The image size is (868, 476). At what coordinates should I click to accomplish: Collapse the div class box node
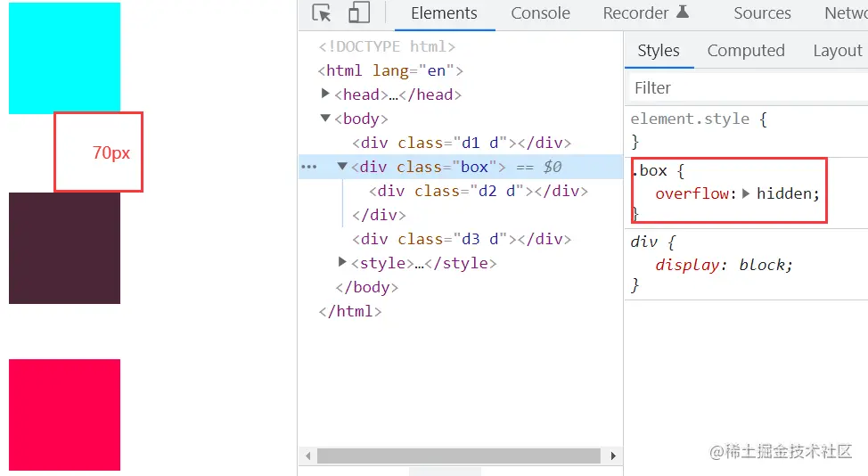(x=342, y=166)
